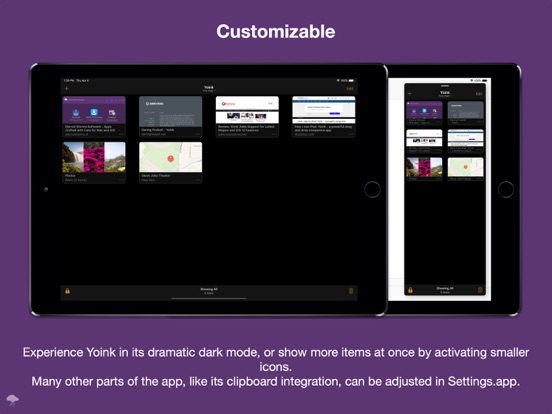Open the Yoink title dropdown in slide-over panel
Image resolution: width=552 pixels, height=414 pixels.
tap(445, 94)
